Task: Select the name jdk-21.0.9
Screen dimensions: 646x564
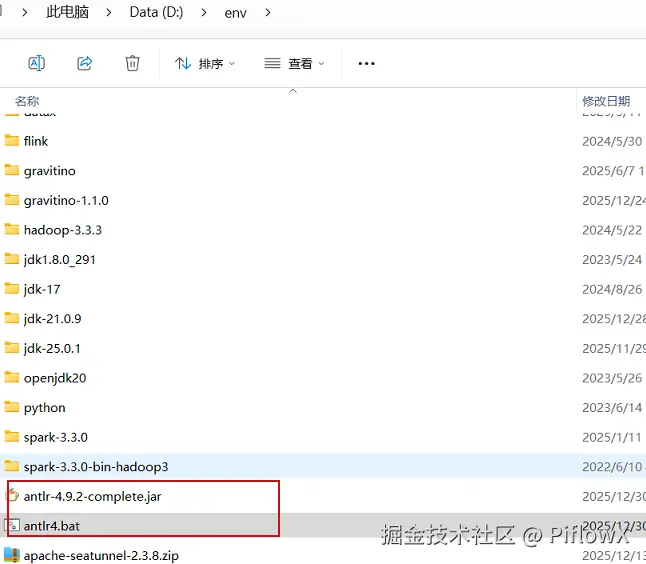Action: tap(52, 319)
